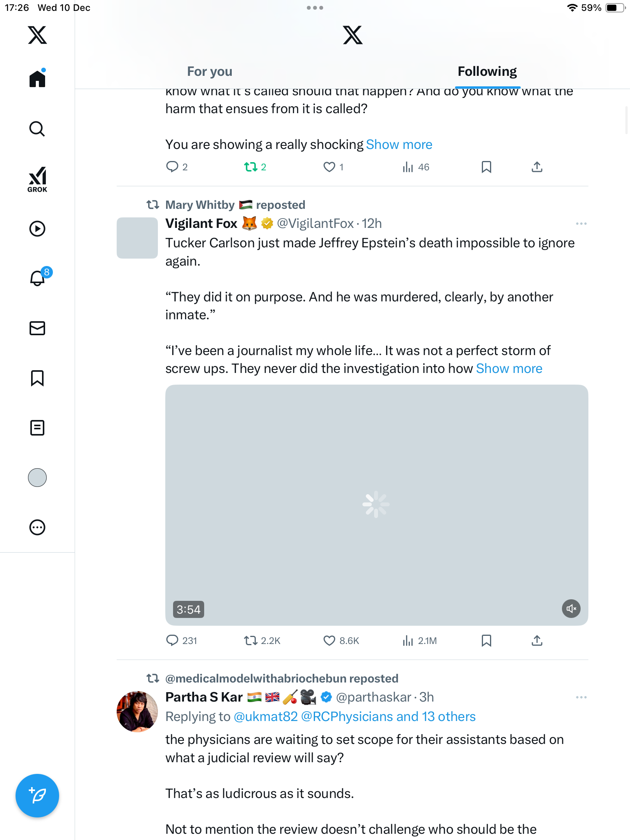Image resolution: width=630 pixels, height=840 pixels.
Task: Open the Lists icon in sidebar
Action: tap(37, 428)
